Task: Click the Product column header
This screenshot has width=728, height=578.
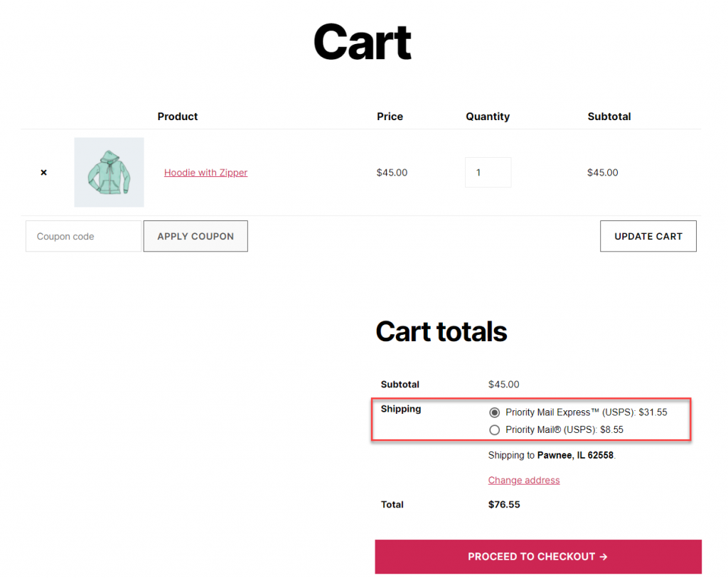Action: [177, 117]
